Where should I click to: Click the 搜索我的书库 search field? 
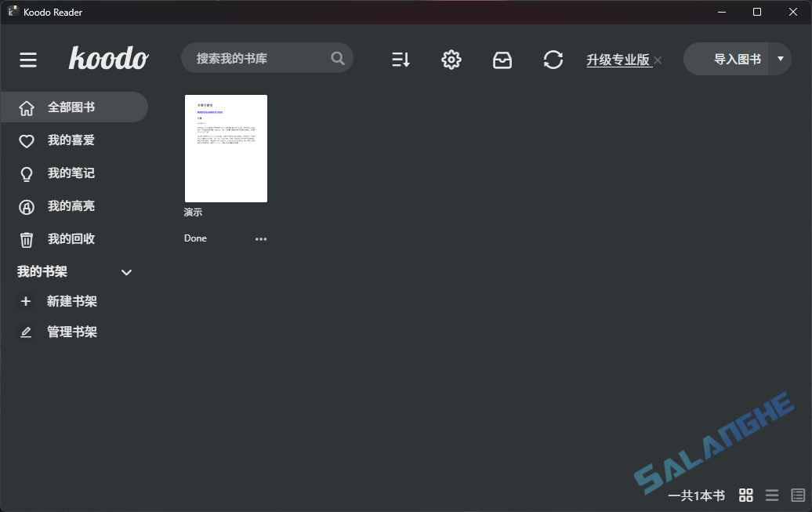click(x=259, y=58)
